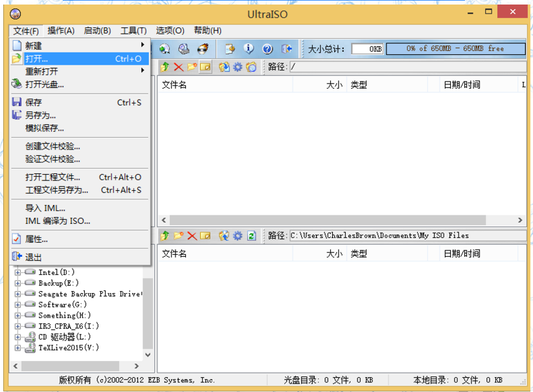Choose 打开... from the File menu
Screen dimensions: 533x392
(80, 59)
